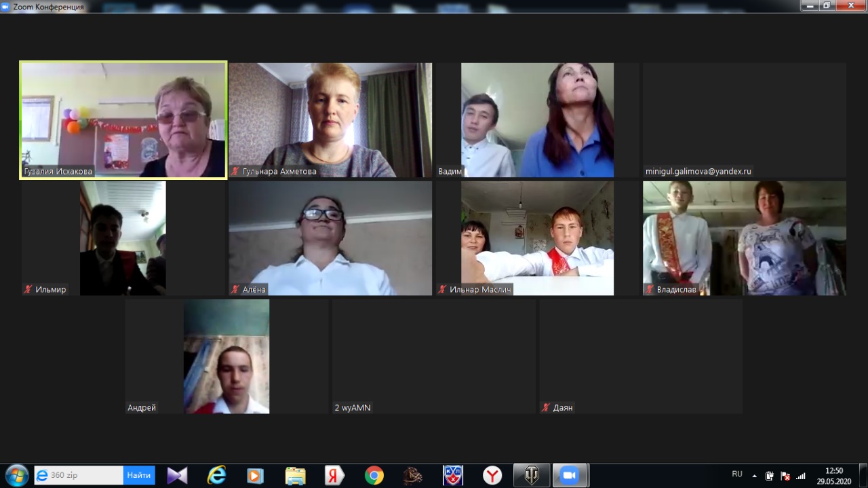Click the Windows Start button
The image size is (868, 488).
16,475
